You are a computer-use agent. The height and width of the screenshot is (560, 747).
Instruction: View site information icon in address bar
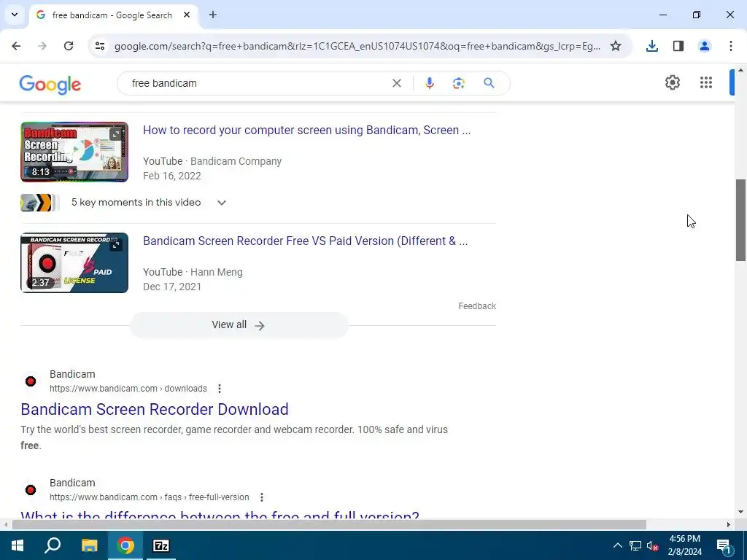pos(100,46)
